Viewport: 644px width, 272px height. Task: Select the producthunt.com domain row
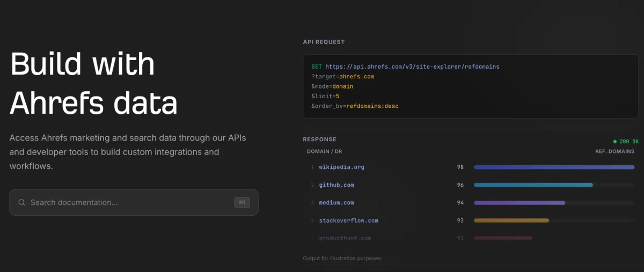click(x=471, y=238)
